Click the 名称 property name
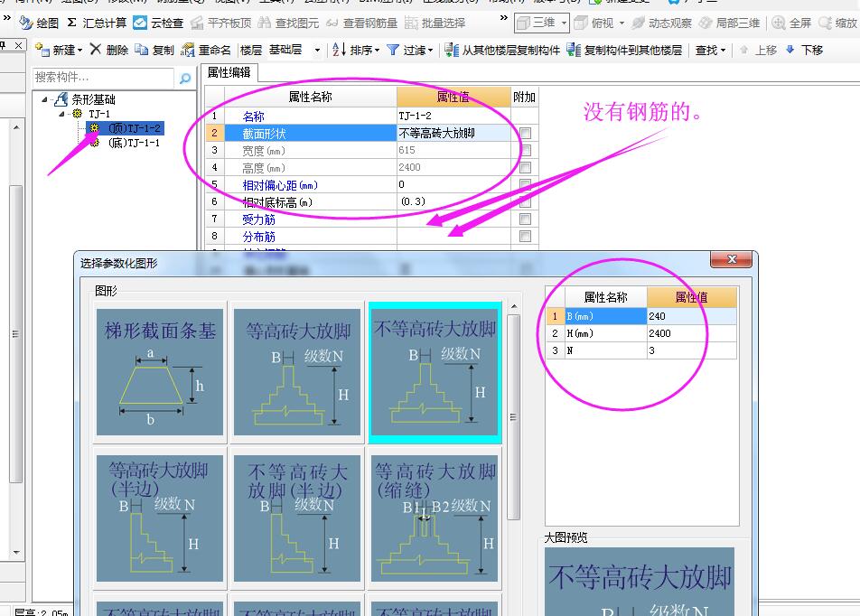The image size is (860, 616). [x=253, y=117]
